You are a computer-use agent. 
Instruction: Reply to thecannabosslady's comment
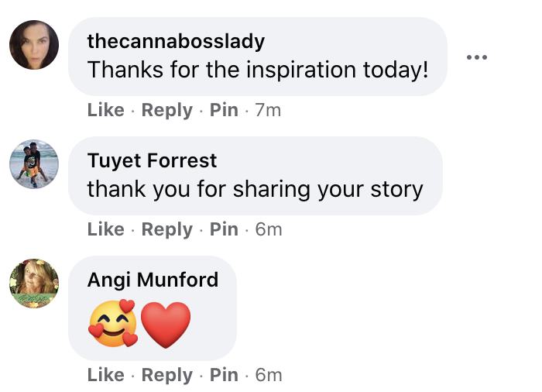pos(166,110)
